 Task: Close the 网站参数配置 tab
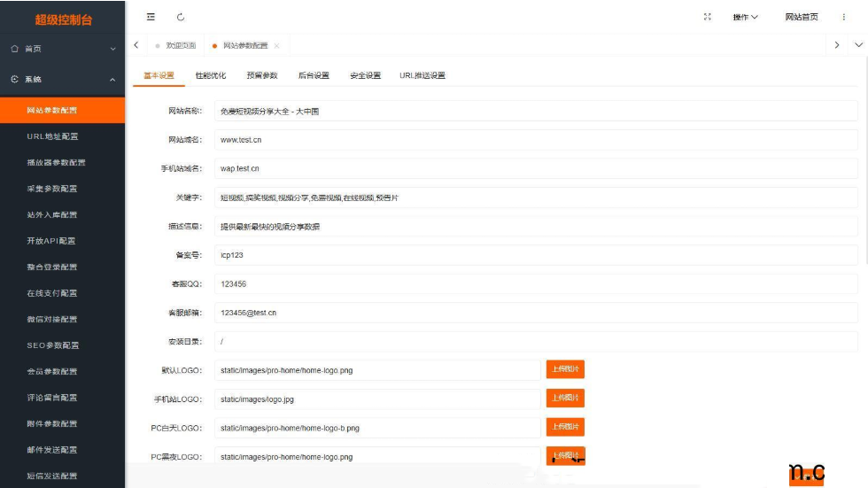(x=276, y=46)
